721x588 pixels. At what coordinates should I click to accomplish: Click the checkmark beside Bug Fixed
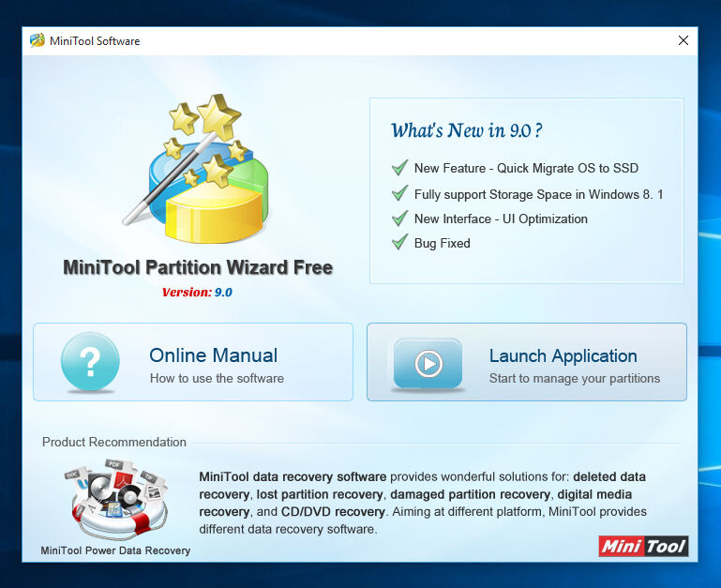399,243
